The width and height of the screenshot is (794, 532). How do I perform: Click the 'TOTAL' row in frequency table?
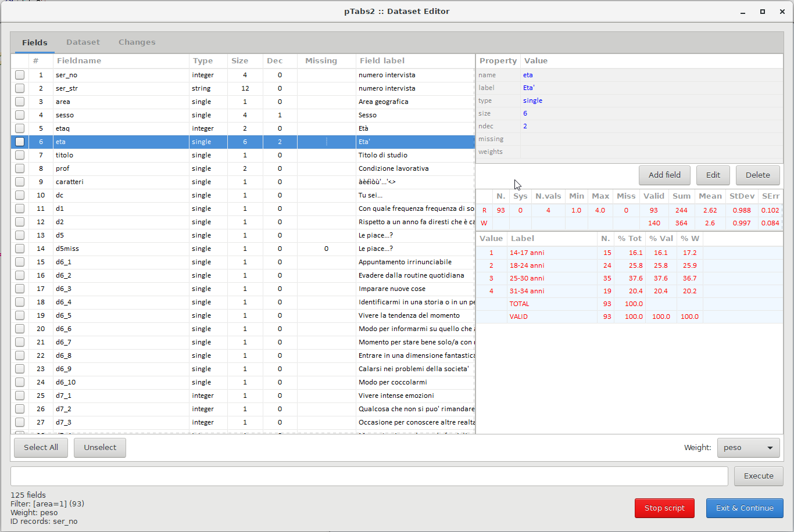[630, 304]
